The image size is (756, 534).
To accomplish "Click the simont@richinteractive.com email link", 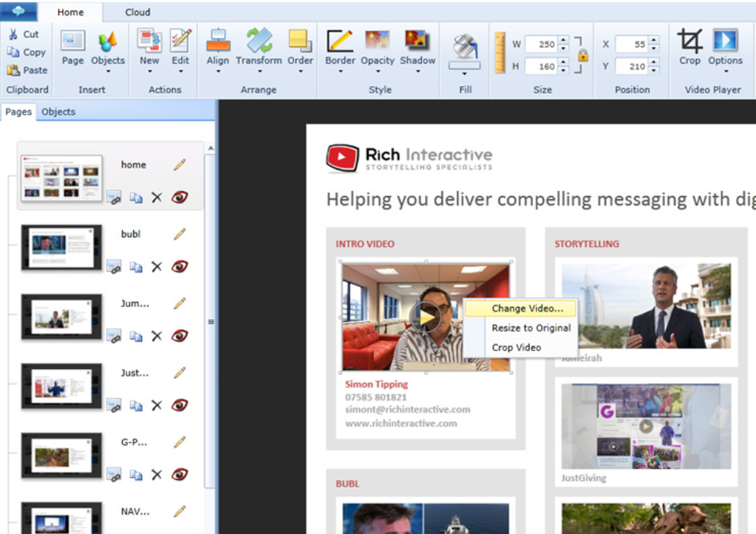I will [x=407, y=410].
